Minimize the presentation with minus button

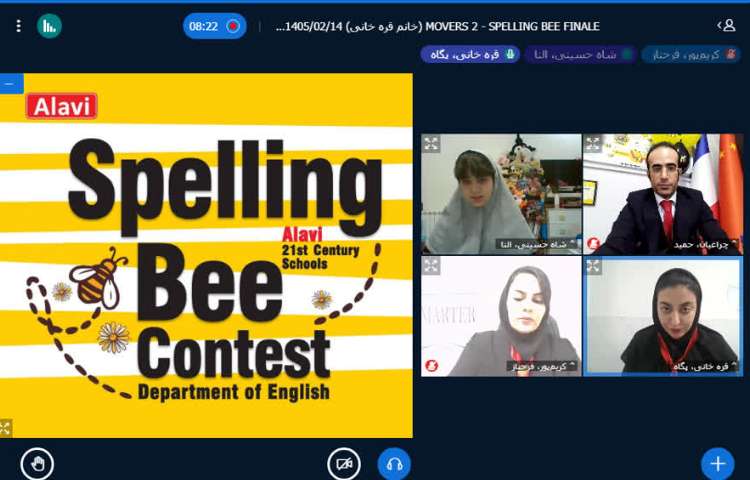[x=11, y=84]
